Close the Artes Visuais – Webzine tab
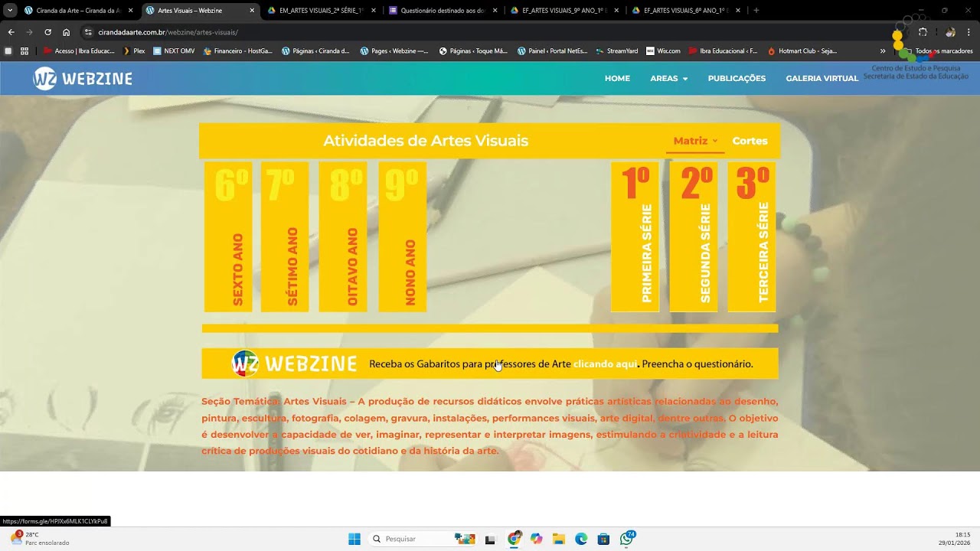Viewport: 980px width, 551px height. tap(252, 11)
